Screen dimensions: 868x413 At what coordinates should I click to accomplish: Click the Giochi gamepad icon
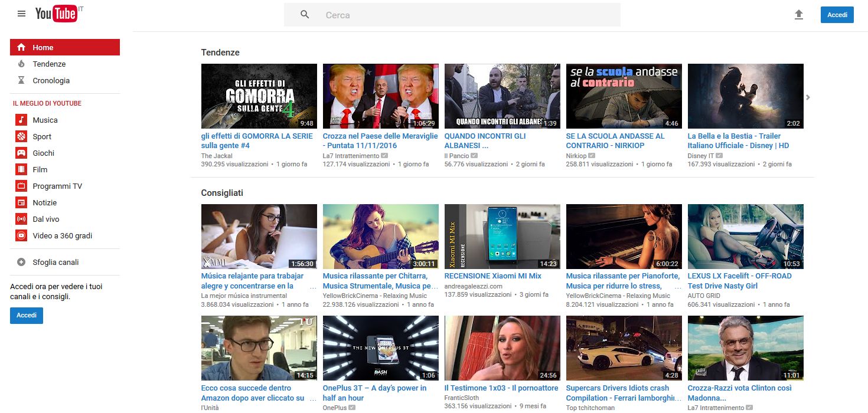tap(21, 153)
